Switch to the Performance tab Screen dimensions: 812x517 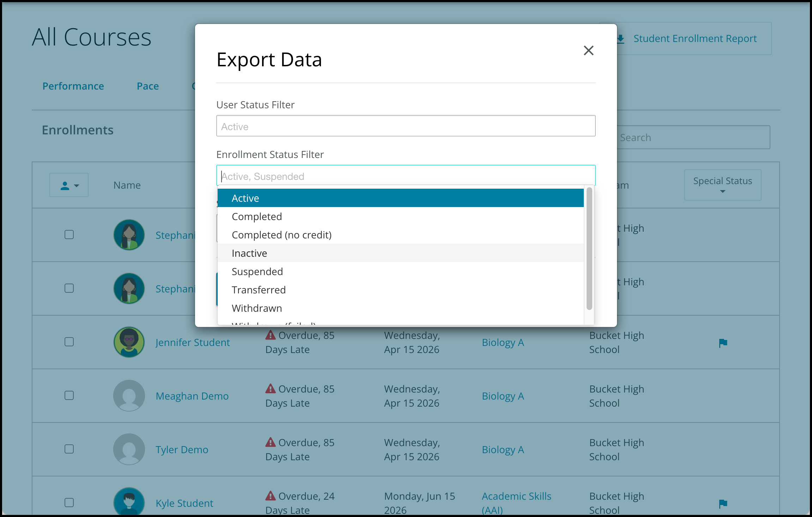[x=73, y=86]
